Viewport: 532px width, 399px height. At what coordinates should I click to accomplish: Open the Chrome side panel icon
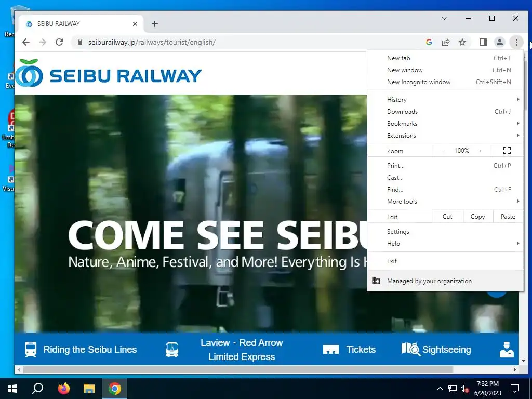click(x=483, y=42)
